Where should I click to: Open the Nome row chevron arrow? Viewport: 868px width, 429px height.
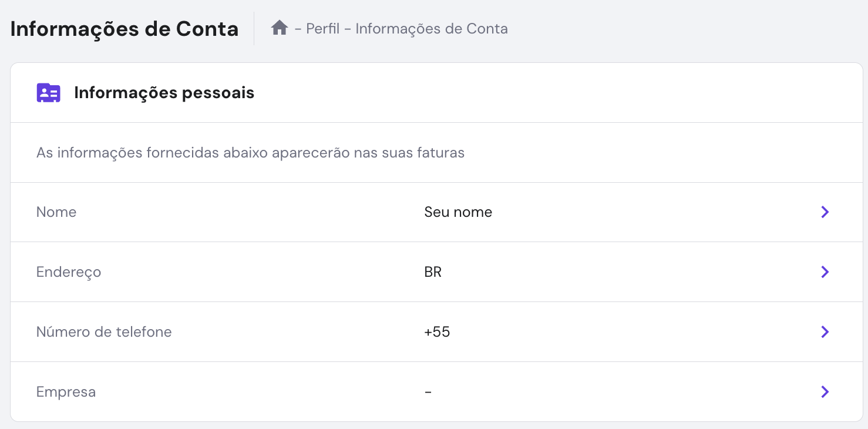coord(825,212)
